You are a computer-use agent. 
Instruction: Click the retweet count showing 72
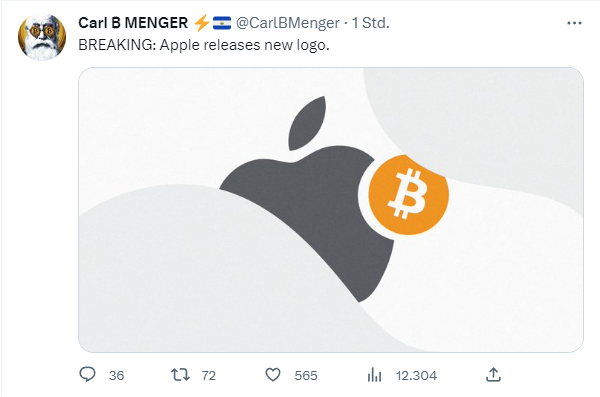tap(209, 376)
